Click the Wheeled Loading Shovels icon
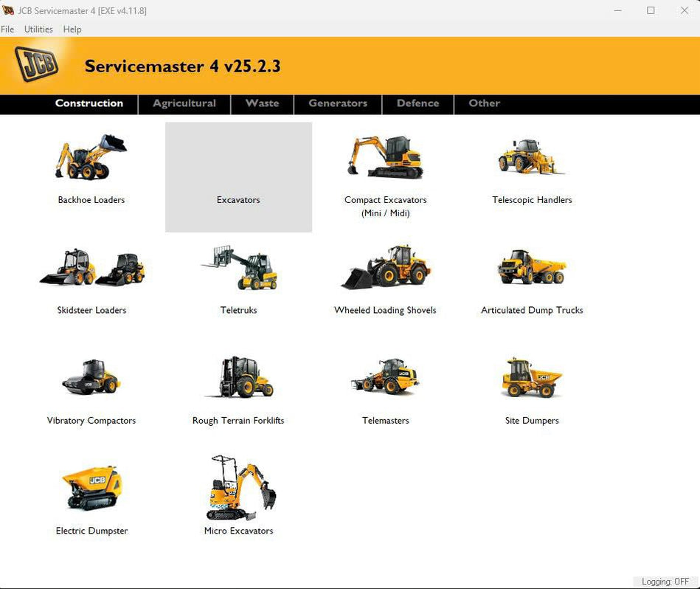Image resolution: width=700 pixels, height=589 pixels. [x=385, y=269]
